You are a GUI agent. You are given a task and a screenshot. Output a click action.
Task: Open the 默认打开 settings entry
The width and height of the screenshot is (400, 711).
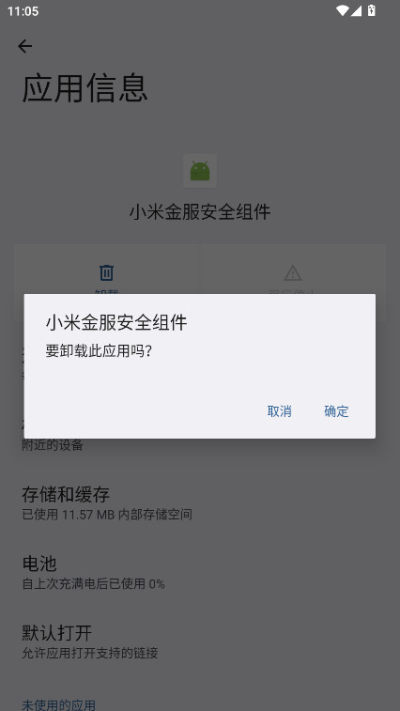coord(200,642)
